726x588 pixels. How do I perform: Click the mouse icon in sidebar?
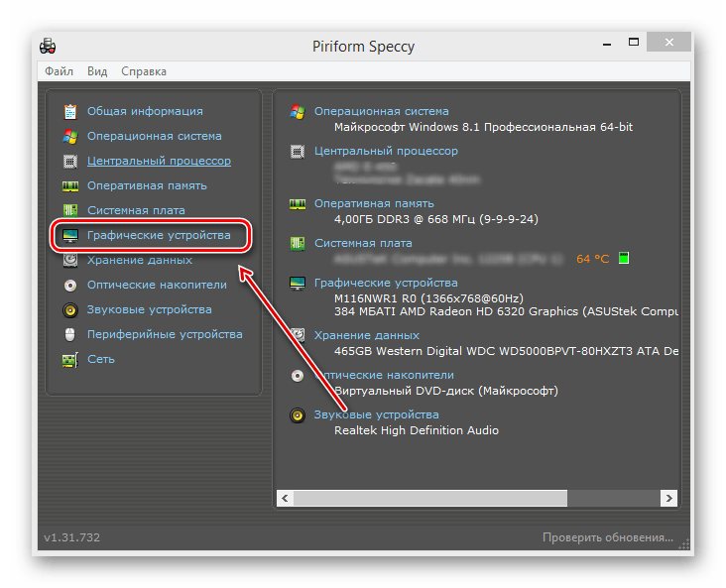tap(69, 334)
